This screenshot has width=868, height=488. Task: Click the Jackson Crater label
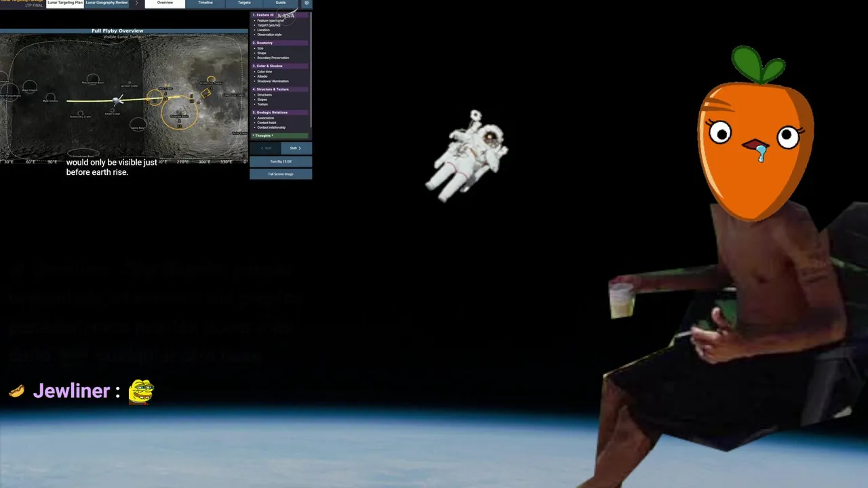[130, 86]
